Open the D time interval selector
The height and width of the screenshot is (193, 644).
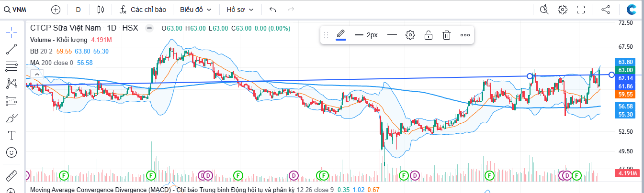pos(79,9)
